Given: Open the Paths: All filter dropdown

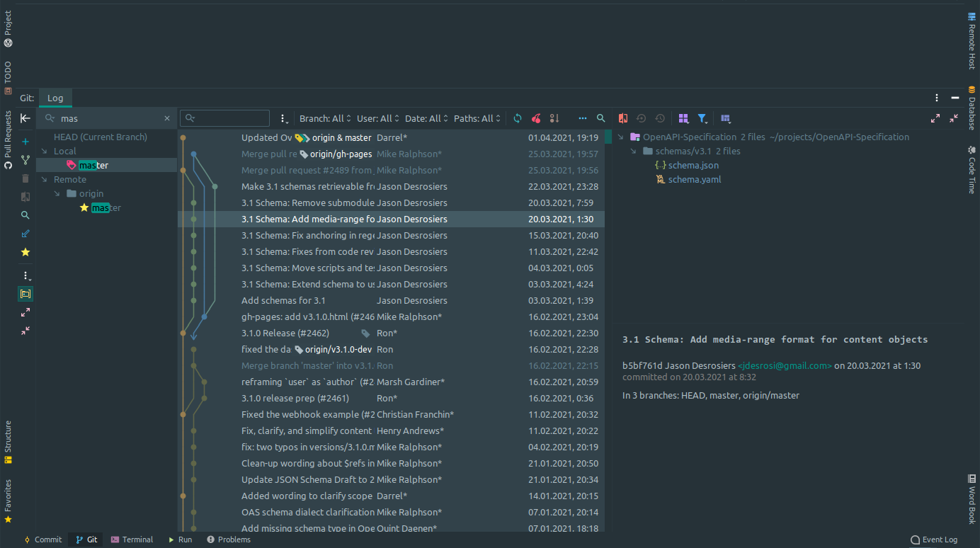Looking at the screenshot, I should click(478, 118).
